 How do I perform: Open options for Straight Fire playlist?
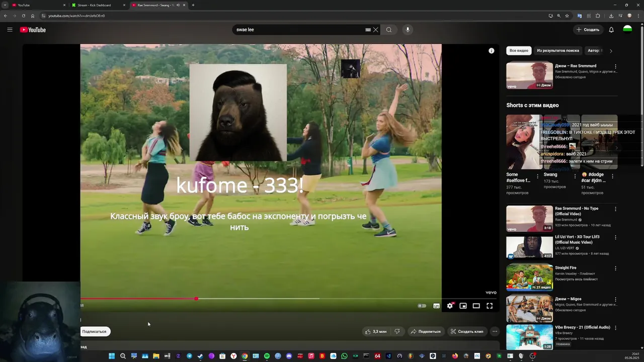[615, 268]
